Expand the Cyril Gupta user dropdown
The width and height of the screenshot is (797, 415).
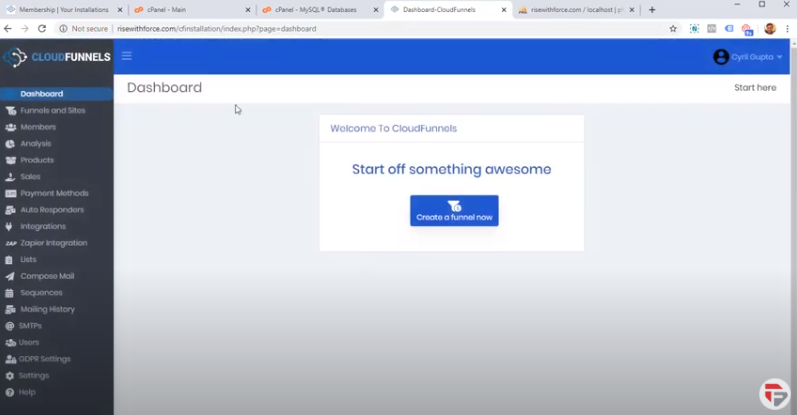748,57
